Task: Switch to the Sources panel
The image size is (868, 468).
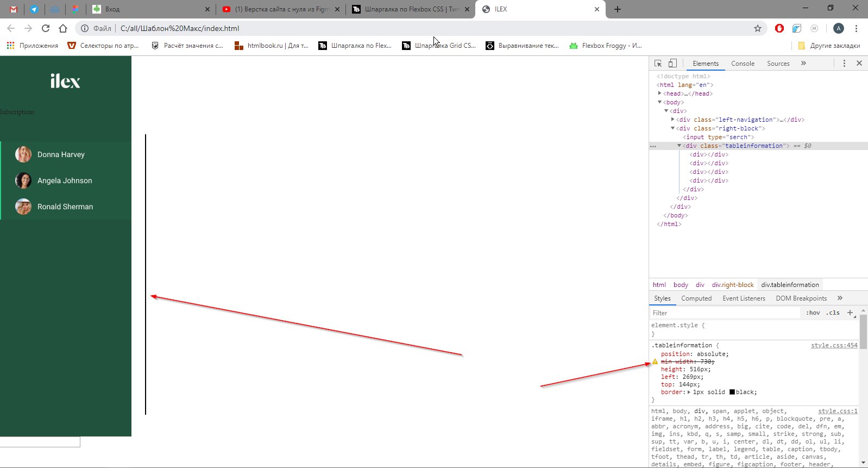Action: (x=778, y=64)
